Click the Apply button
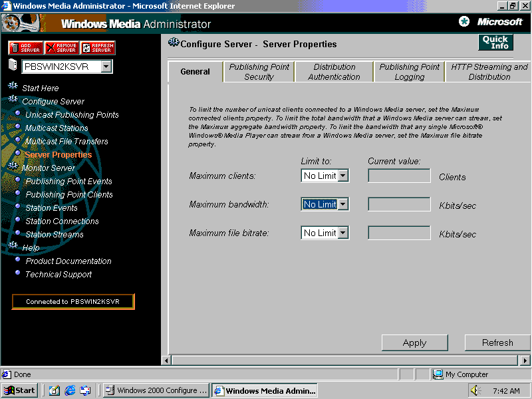 pyautogui.click(x=414, y=342)
